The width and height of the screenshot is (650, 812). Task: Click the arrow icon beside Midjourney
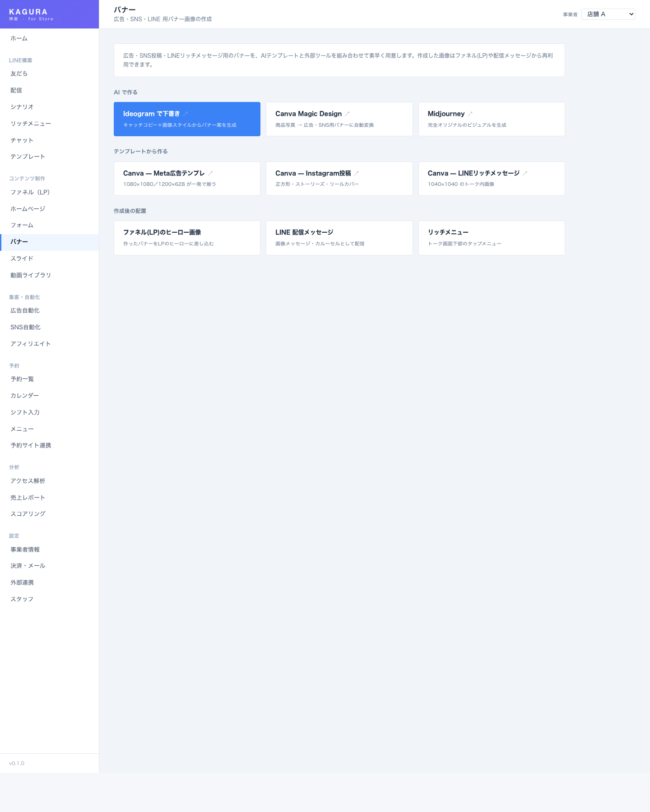[x=470, y=114]
